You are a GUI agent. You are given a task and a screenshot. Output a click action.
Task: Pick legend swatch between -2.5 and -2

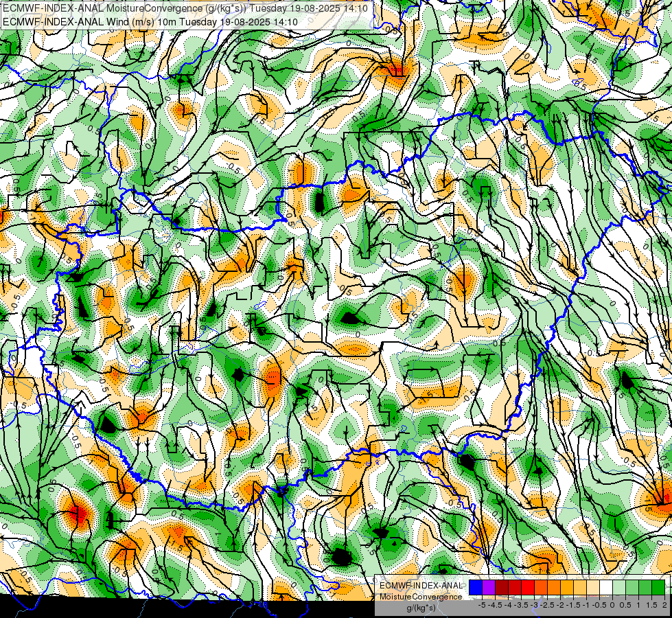[x=554, y=587]
